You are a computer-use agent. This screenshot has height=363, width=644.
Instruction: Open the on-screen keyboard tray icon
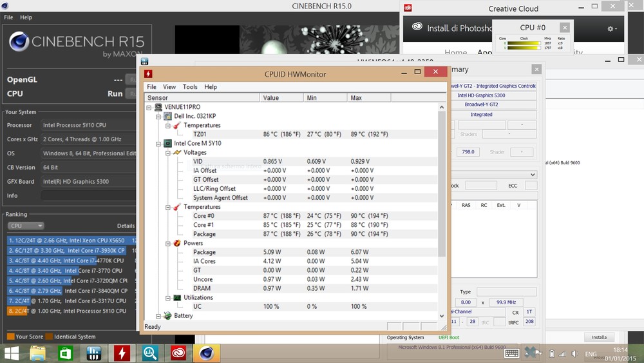[511, 353]
